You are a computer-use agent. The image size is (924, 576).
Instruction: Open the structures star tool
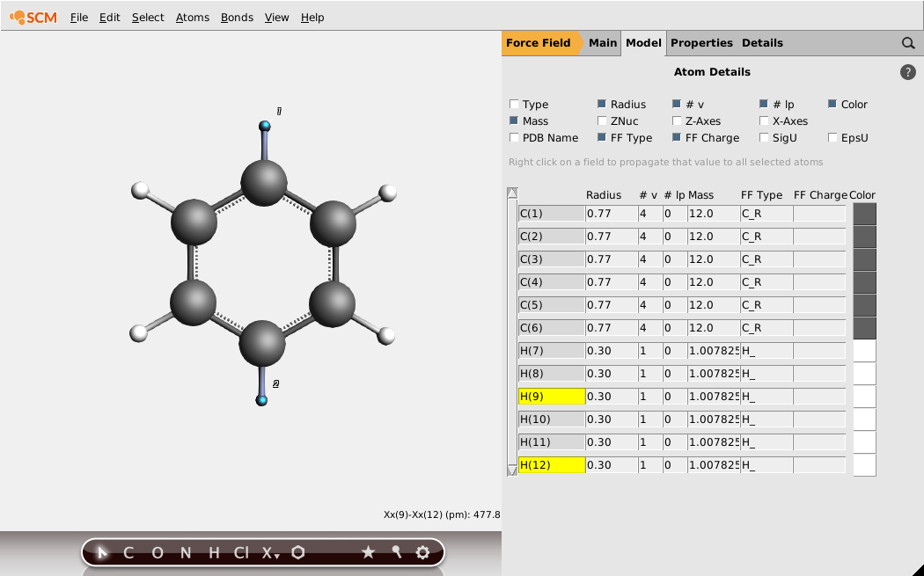coord(369,552)
